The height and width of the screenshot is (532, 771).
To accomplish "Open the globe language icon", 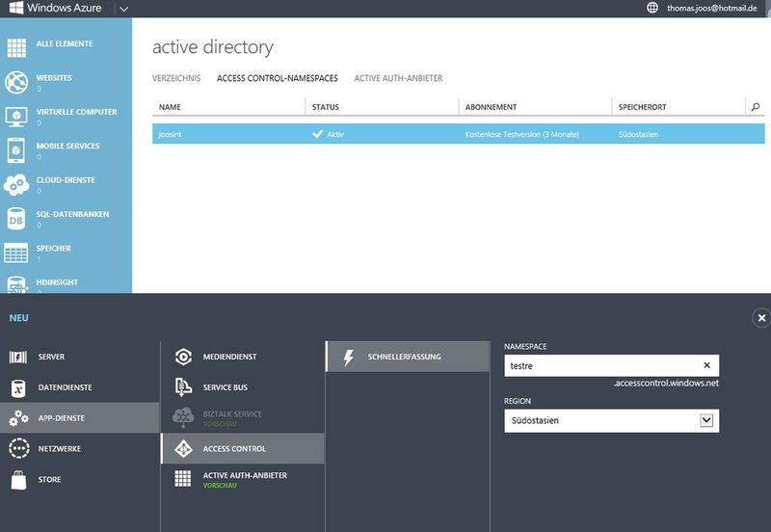I will [652, 8].
